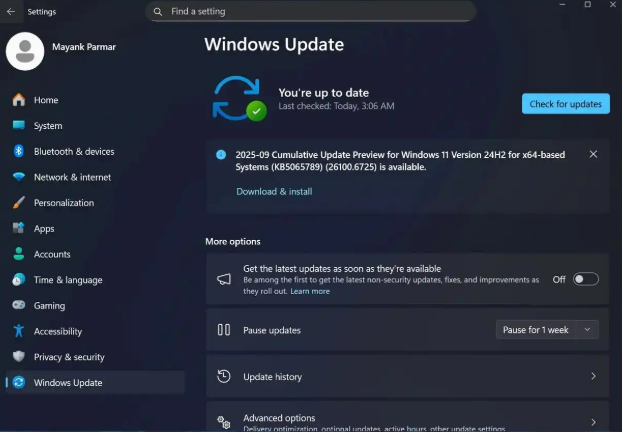
Task: Select Windows Update in sidebar
Action: tap(95, 382)
